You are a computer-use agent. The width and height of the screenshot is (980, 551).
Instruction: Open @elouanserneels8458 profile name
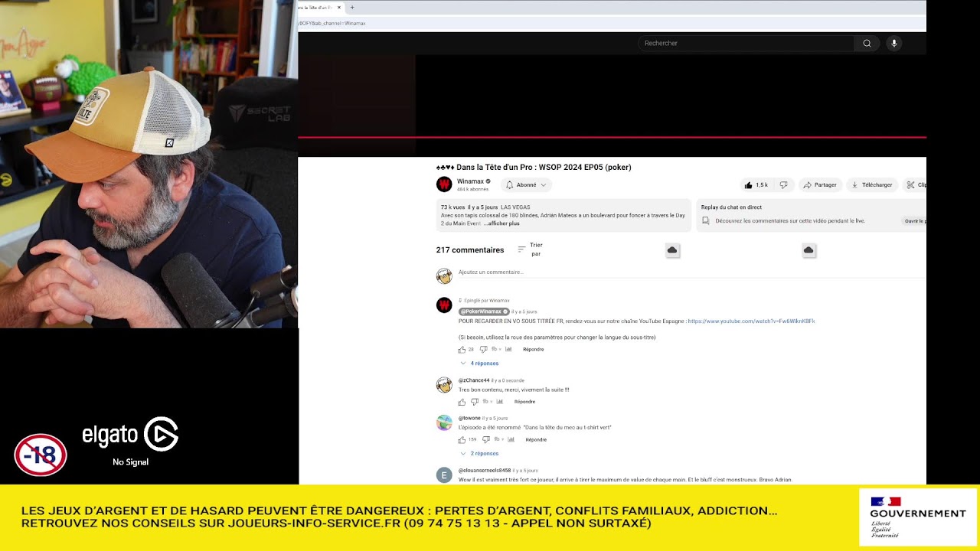[x=485, y=471]
